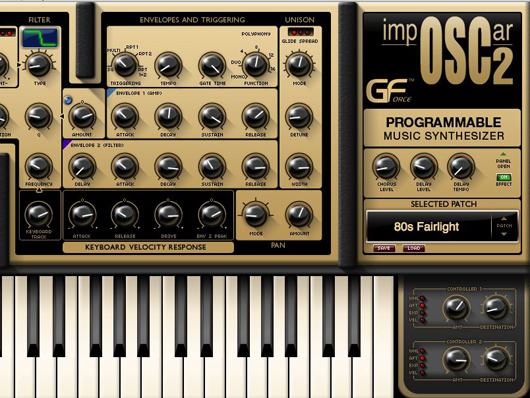Click the purple corner marker of Envelope 2 (Filter)
530x398 pixels.
66,144
